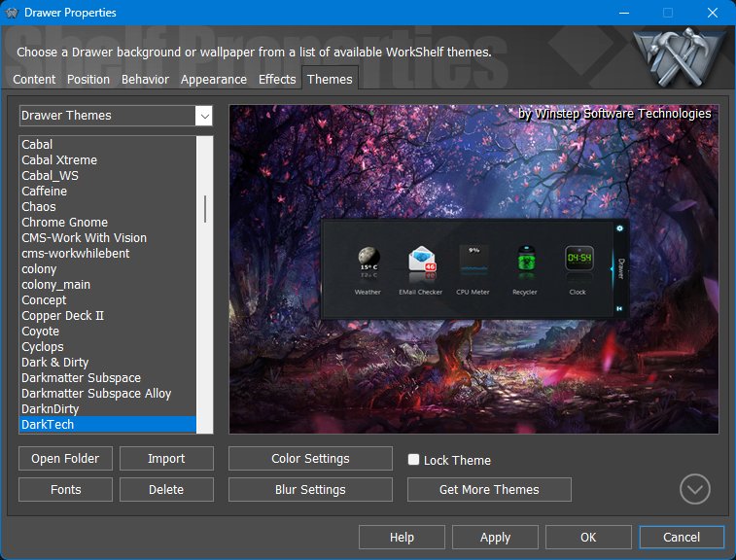Switch to the Position tab
This screenshot has height=560, width=736.
tap(88, 80)
